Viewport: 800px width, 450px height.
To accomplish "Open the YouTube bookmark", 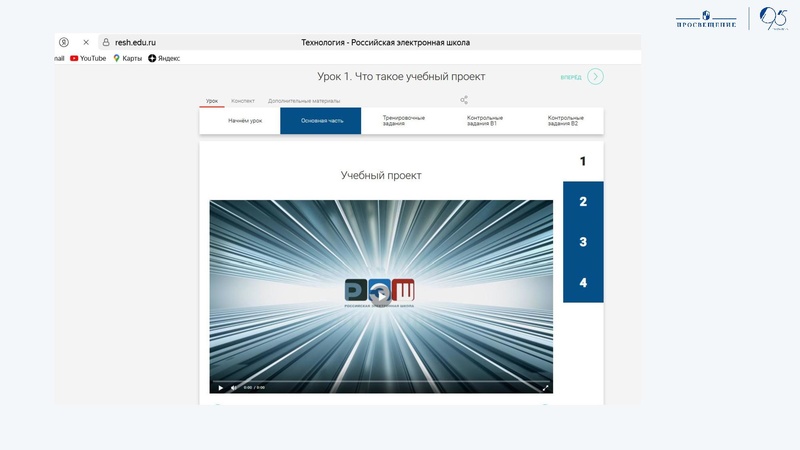I will 88,58.
